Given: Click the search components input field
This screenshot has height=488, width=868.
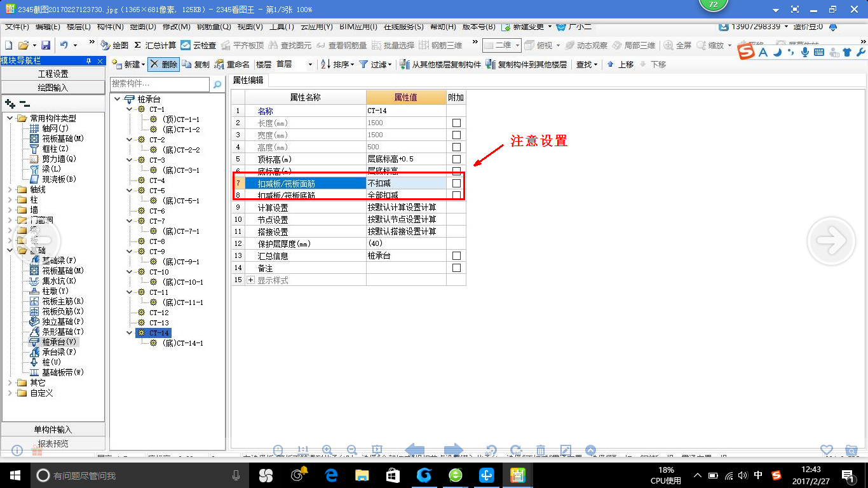Looking at the screenshot, I should coord(159,83).
